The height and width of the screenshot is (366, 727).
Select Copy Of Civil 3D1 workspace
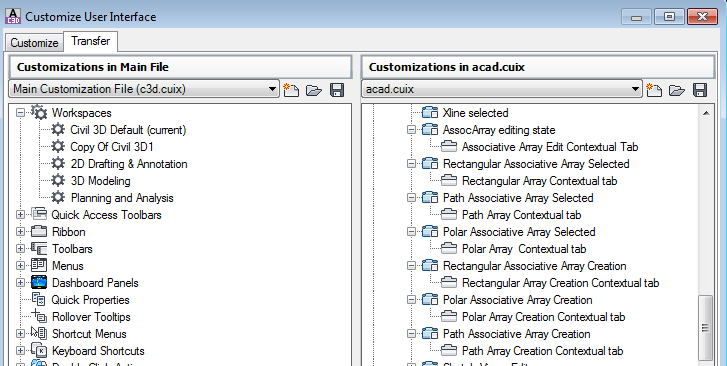click(x=112, y=147)
